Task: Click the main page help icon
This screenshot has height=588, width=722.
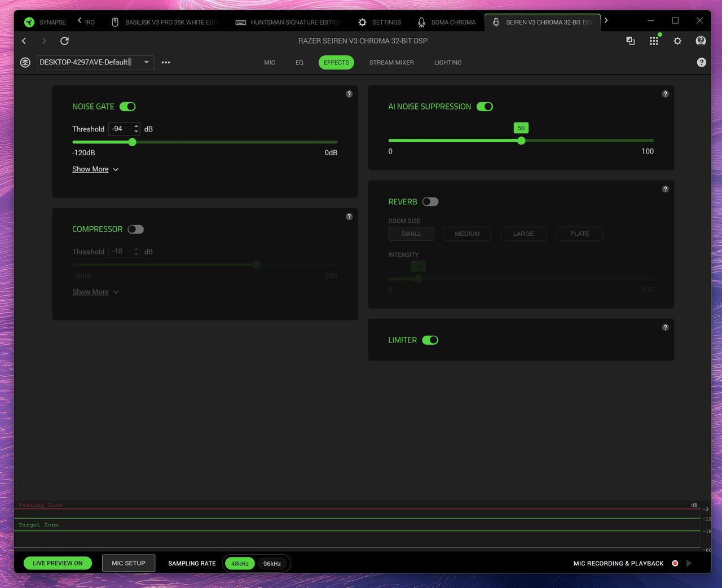Action: coord(701,63)
